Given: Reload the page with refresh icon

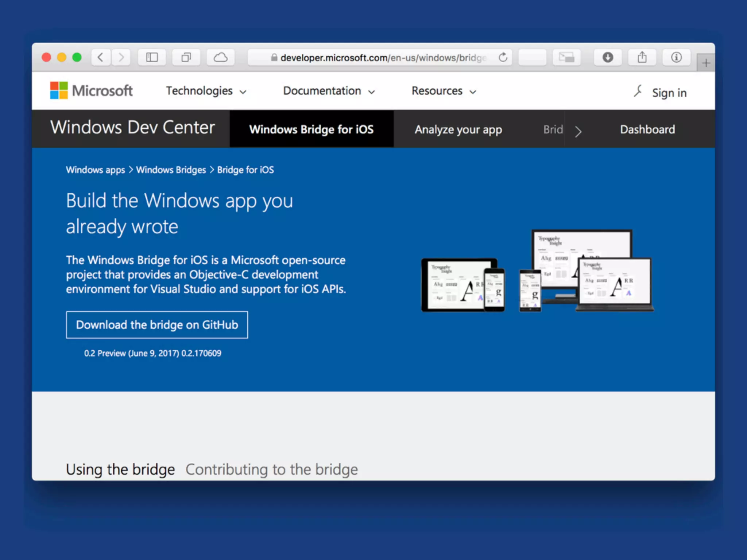Looking at the screenshot, I should 503,57.
